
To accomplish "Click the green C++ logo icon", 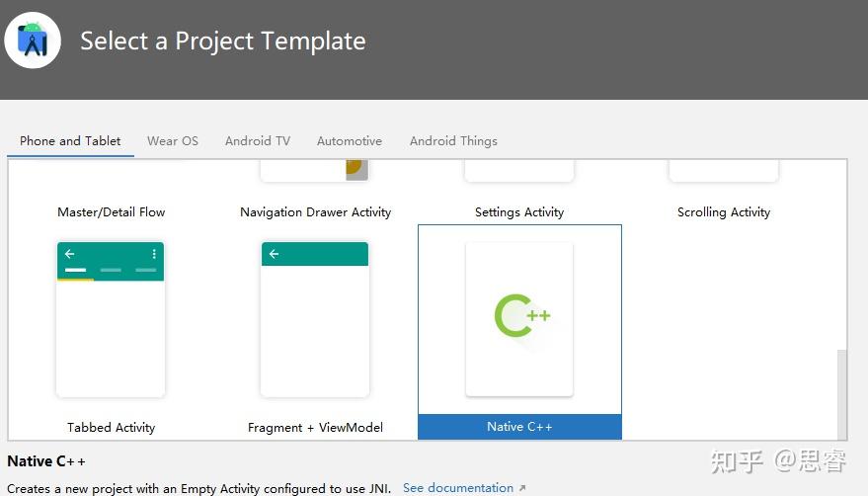I will (x=520, y=316).
